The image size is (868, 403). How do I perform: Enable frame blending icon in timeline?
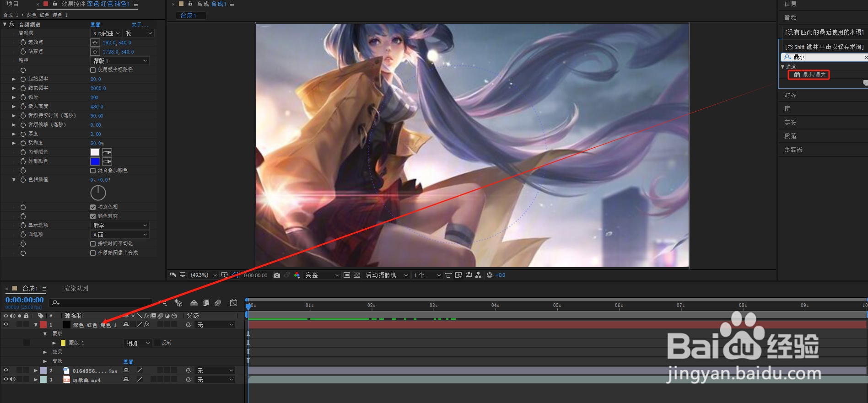206,303
